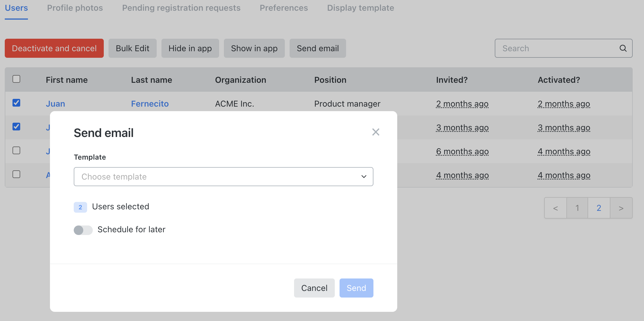This screenshot has width=644, height=321.
Task: Go to next page arrow
Action: (621, 208)
